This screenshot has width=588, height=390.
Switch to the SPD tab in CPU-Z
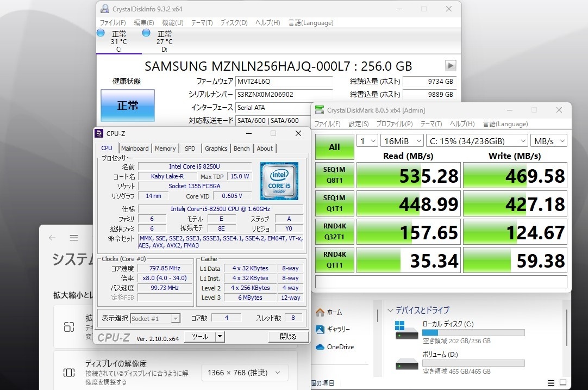click(x=190, y=148)
